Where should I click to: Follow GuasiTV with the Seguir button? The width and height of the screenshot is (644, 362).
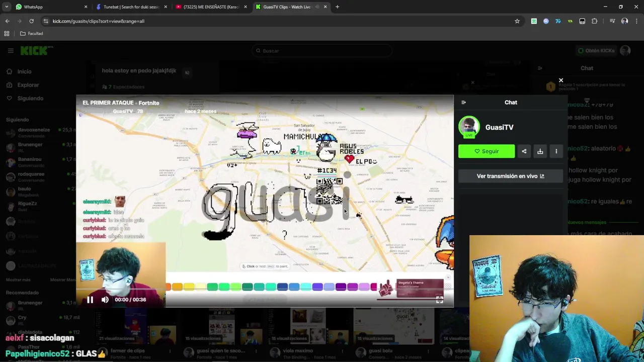pos(487,151)
